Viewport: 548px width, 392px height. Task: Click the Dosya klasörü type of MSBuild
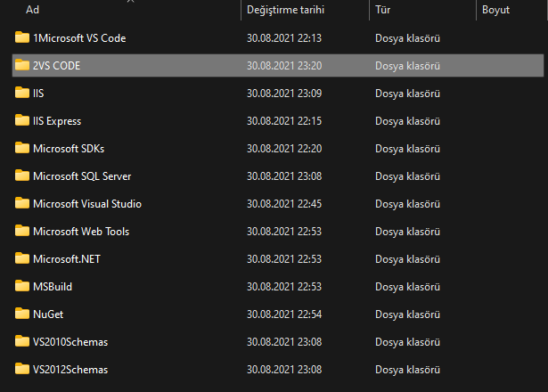pos(407,286)
